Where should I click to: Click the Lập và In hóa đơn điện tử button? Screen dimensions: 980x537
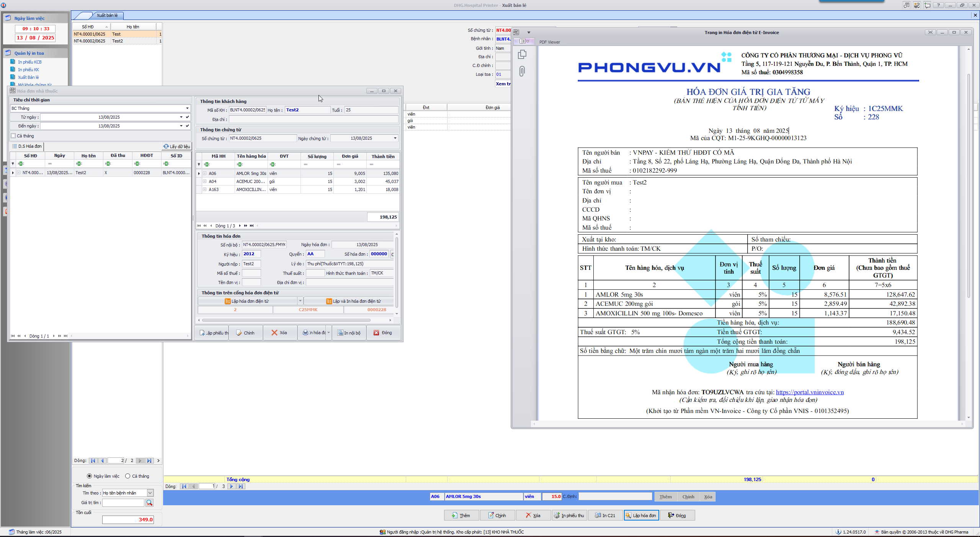click(353, 301)
